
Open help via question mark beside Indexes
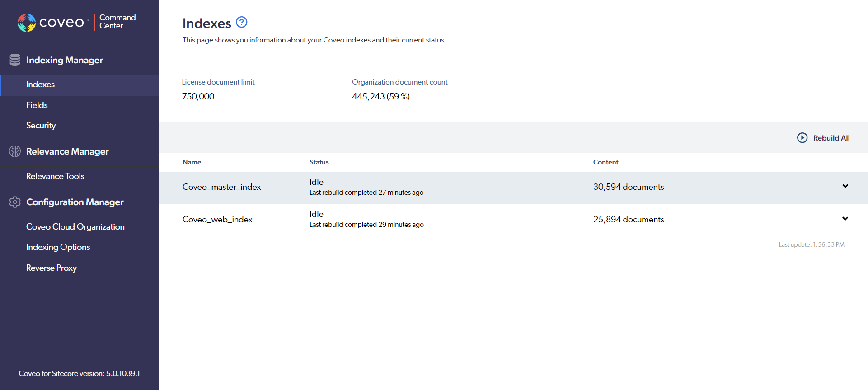(242, 22)
